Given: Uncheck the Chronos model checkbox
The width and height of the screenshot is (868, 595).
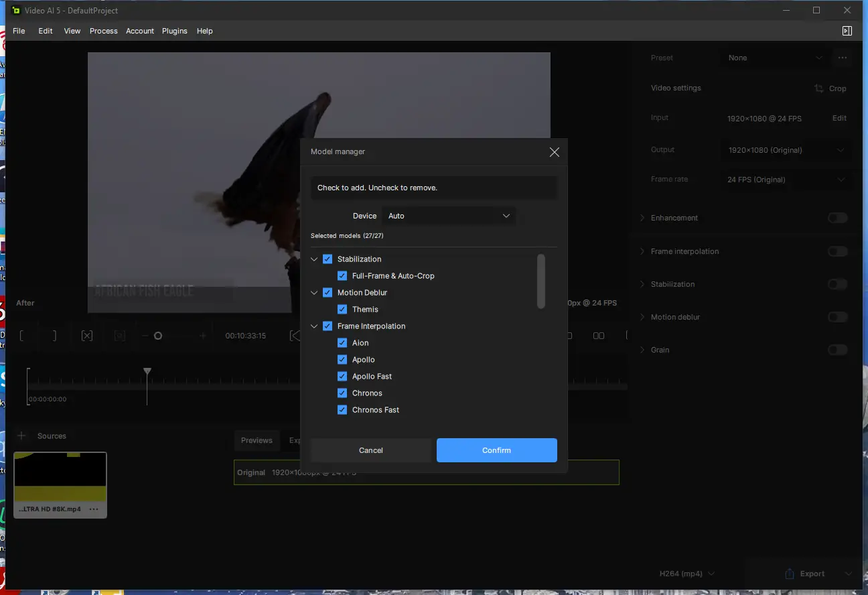Looking at the screenshot, I should (x=342, y=393).
